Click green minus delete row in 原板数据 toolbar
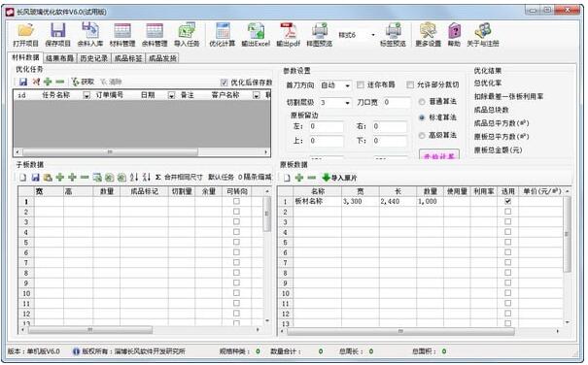The height and width of the screenshot is (365, 588). 312,178
